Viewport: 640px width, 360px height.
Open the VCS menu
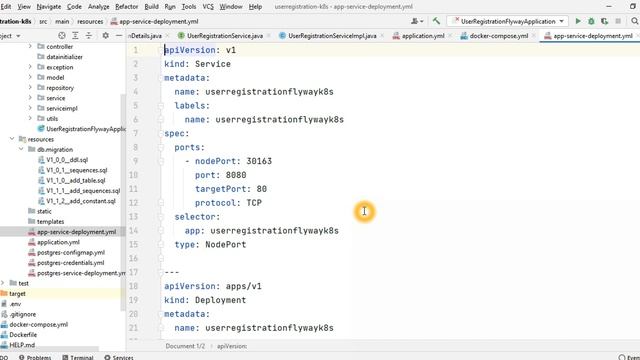coord(208,7)
